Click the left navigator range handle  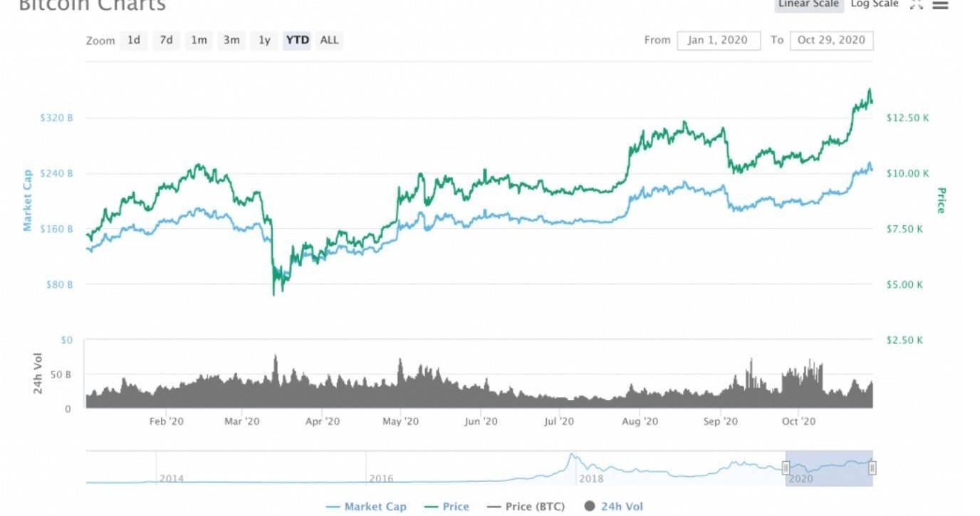pyautogui.click(x=786, y=468)
